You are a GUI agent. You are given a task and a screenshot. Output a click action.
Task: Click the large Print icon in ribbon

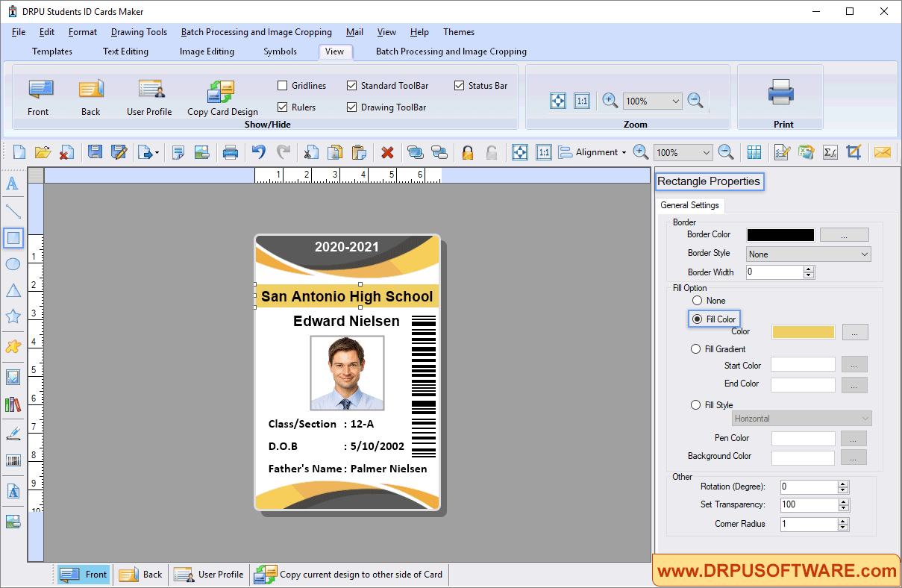pos(781,92)
